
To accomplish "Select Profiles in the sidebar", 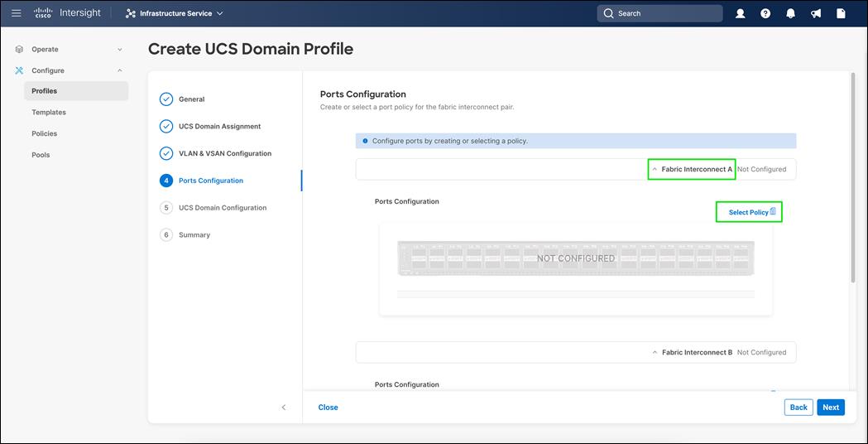I will point(76,91).
